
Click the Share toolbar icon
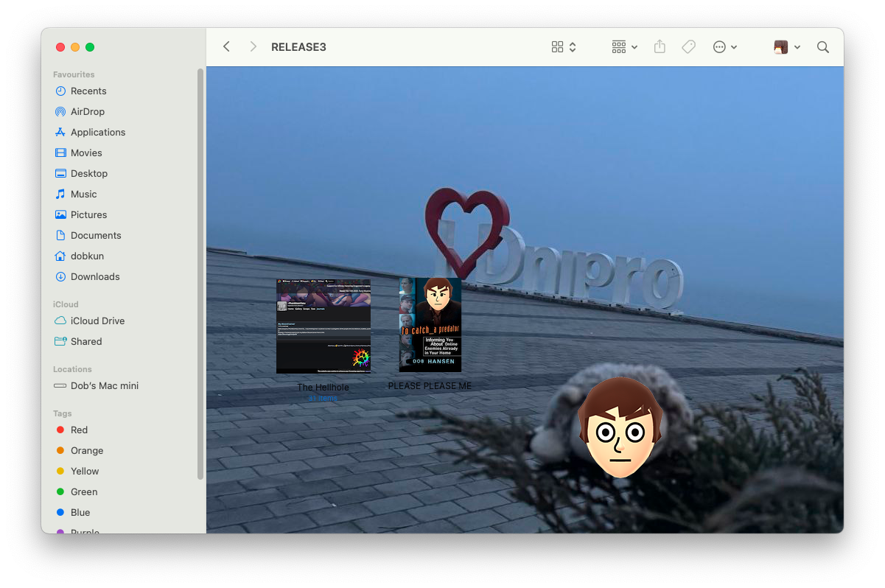tap(660, 47)
